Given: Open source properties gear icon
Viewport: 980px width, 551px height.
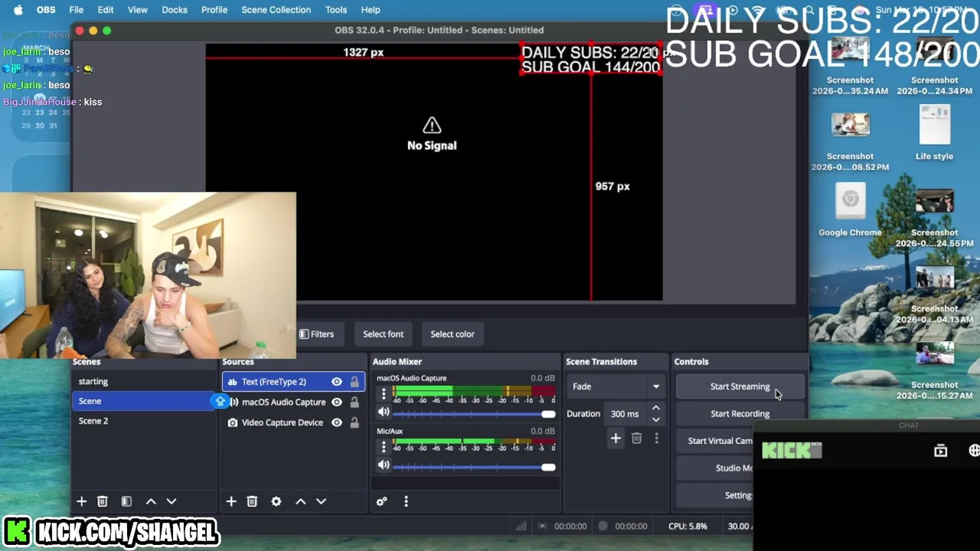Looking at the screenshot, I should coord(276,501).
